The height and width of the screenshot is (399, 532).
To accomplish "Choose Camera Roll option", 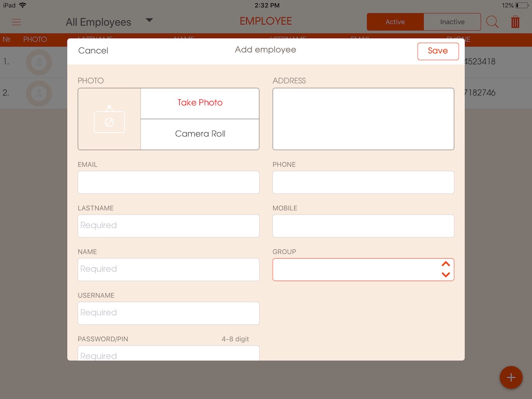I will click(x=200, y=135).
